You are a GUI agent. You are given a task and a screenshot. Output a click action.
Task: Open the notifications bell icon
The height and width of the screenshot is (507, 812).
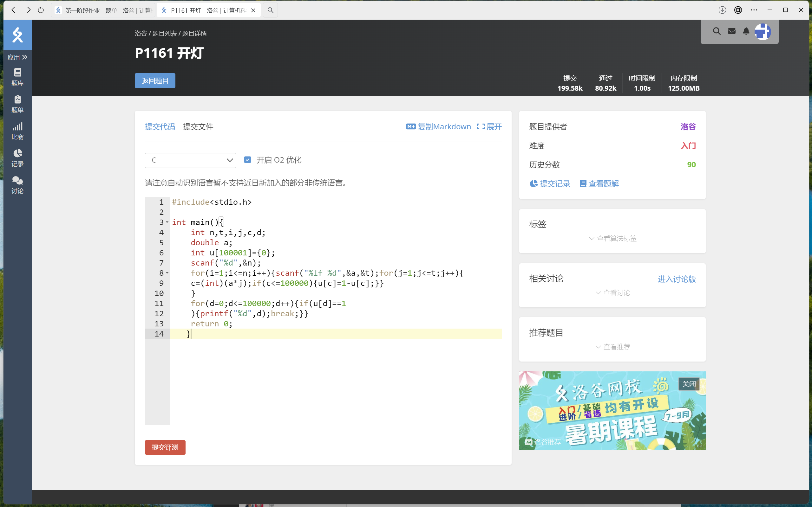pos(746,31)
